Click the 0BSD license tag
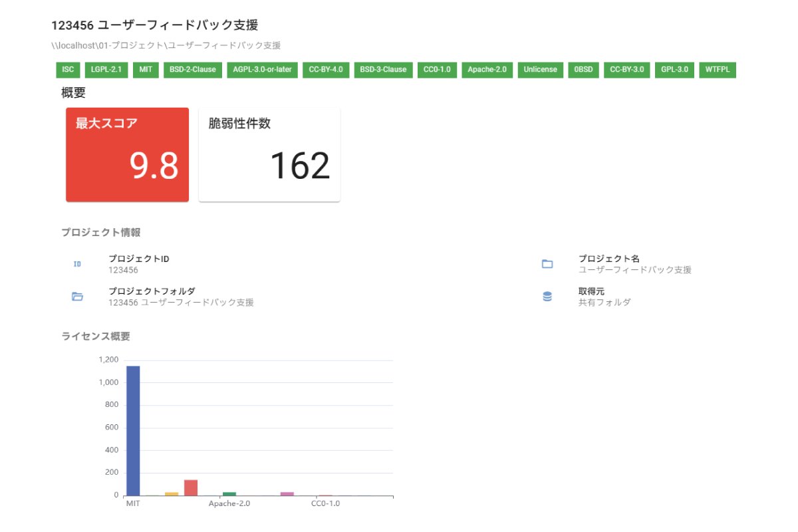The width and height of the screenshot is (798, 532). tap(584, 70)
